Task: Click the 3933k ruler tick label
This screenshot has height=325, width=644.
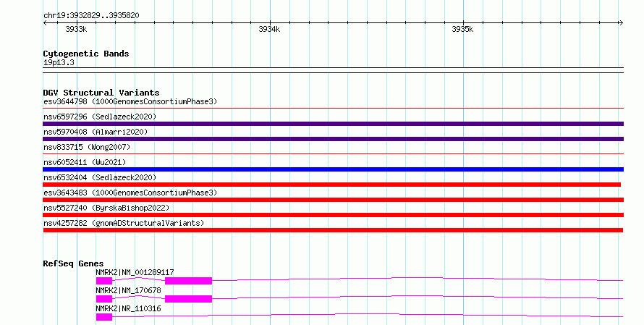Action: (76, 29)
